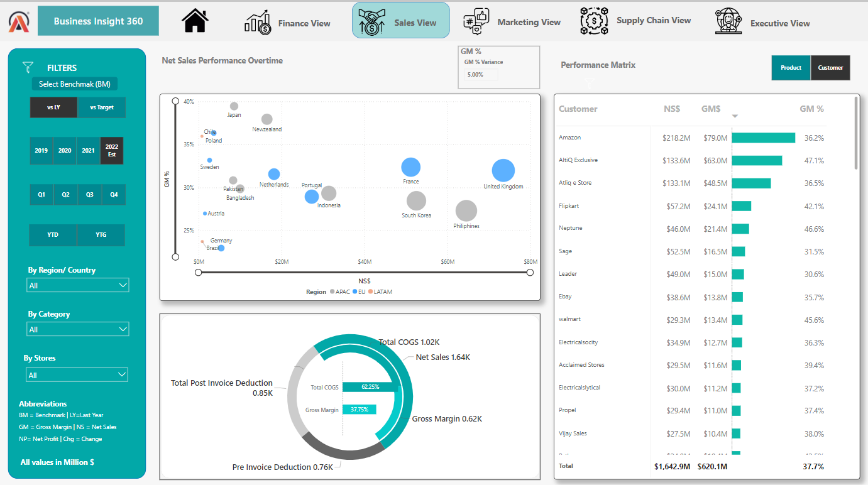Go to Executive View tab label
The height and width of the screenshot is (485, 868).
pos(779,23)
